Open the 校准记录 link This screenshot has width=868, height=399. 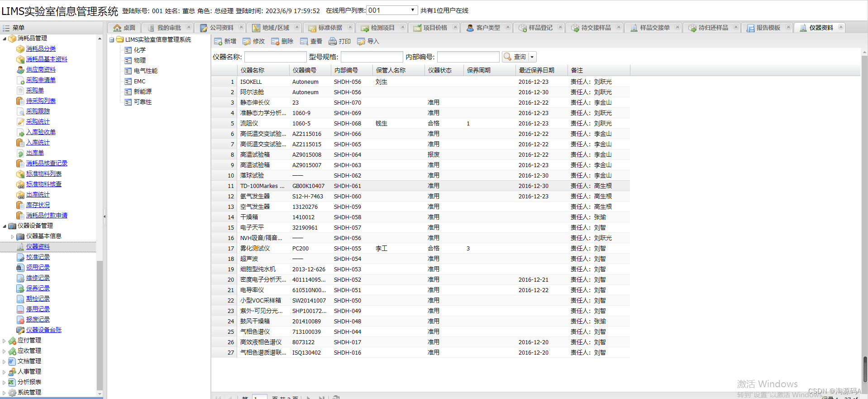[x=38, y=257]
